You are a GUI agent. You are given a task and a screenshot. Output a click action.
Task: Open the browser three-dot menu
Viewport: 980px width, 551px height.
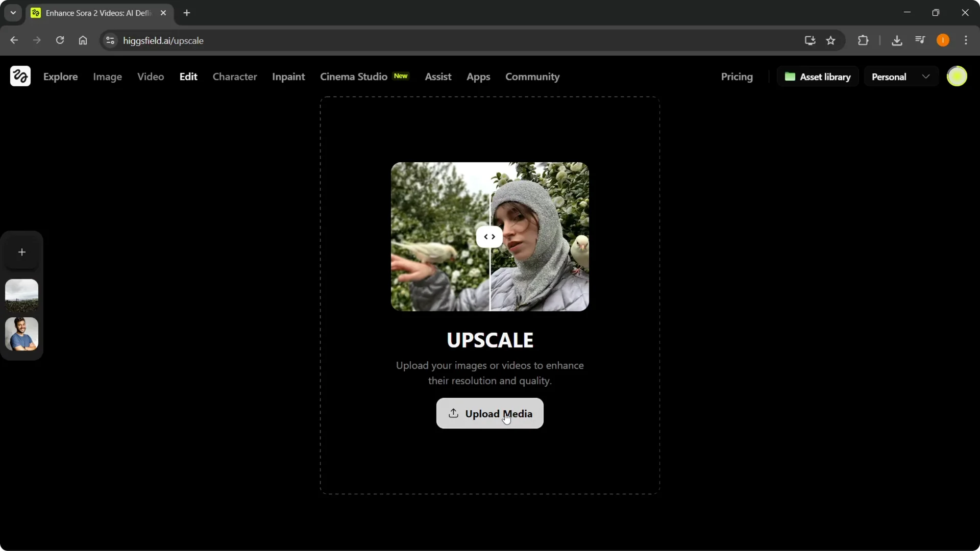(966, 40)
